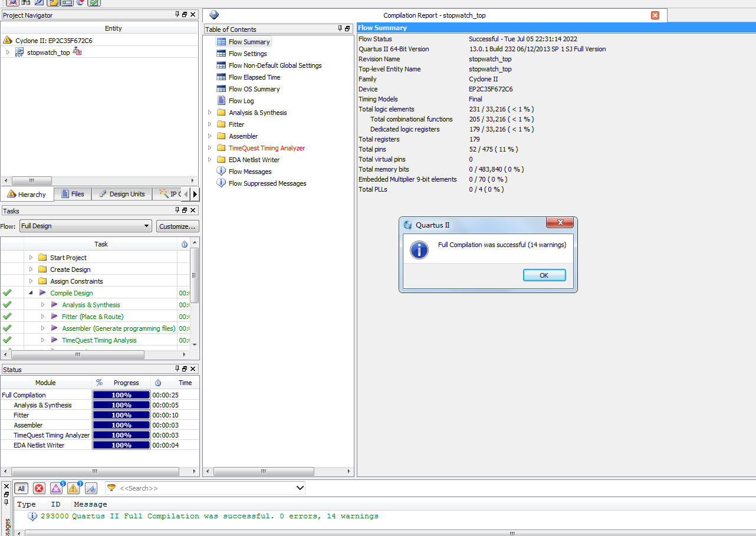
Task: Switch to the Design Units tab
Action: pyautogui.click(x=121, y=194)
